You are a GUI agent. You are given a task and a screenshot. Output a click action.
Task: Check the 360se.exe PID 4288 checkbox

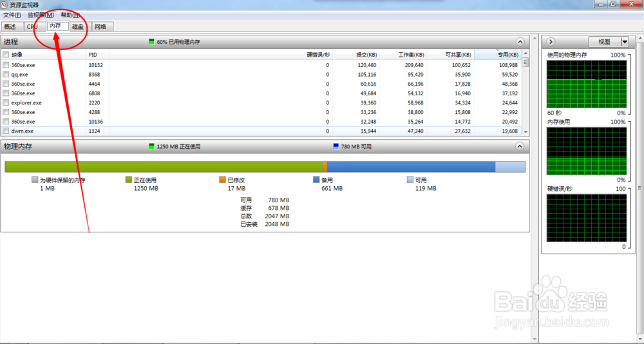(x=6, y=112)
